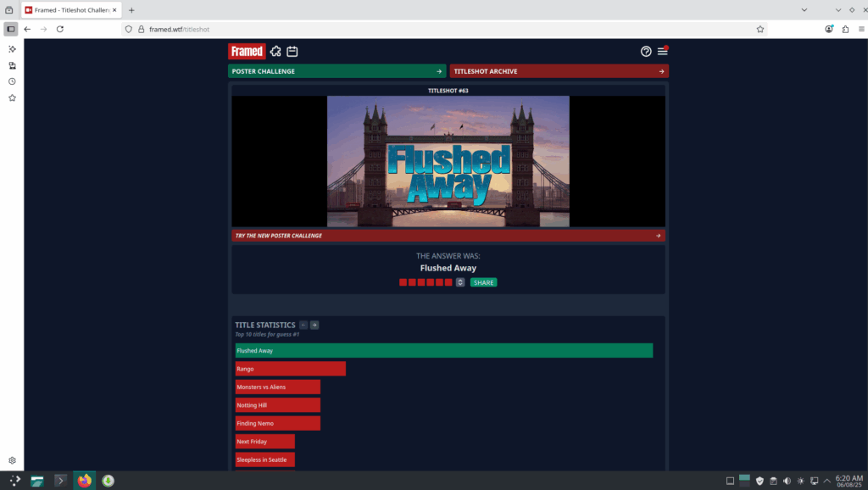Click the green Flushed Away statistics bar
This screenshot has width=868, height=490.
443,350
